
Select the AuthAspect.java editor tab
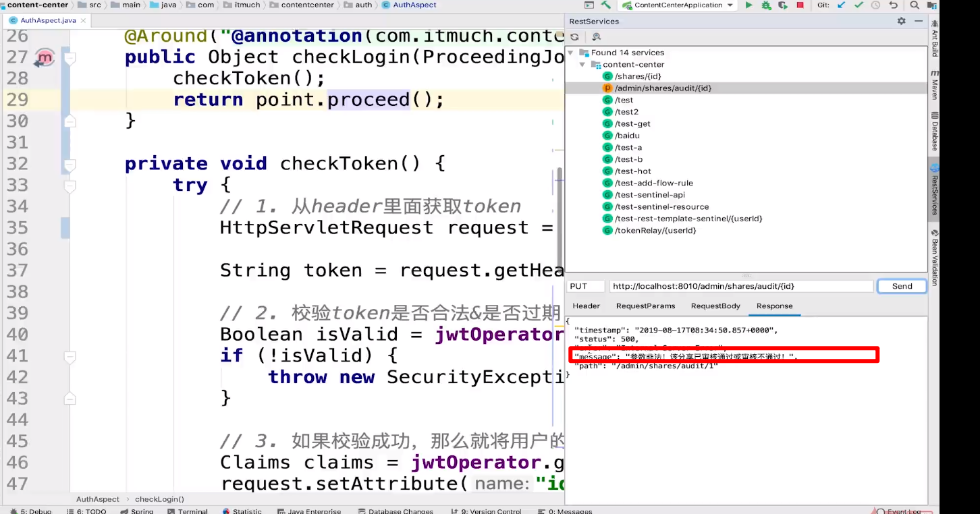coord(47,20)
